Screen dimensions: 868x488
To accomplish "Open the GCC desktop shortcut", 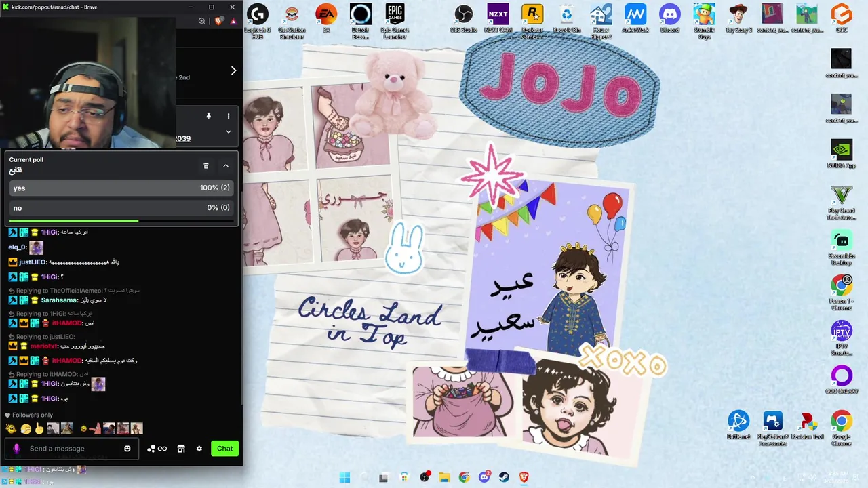I will pos(841,18).
